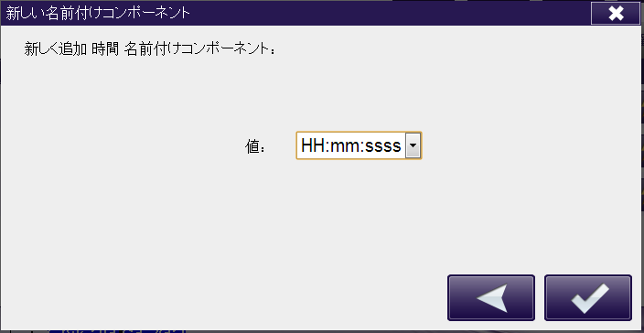The width and height of the screenshot is (644, 333).
Task: Dismiss the naming component window
Action: coord(616,14)
